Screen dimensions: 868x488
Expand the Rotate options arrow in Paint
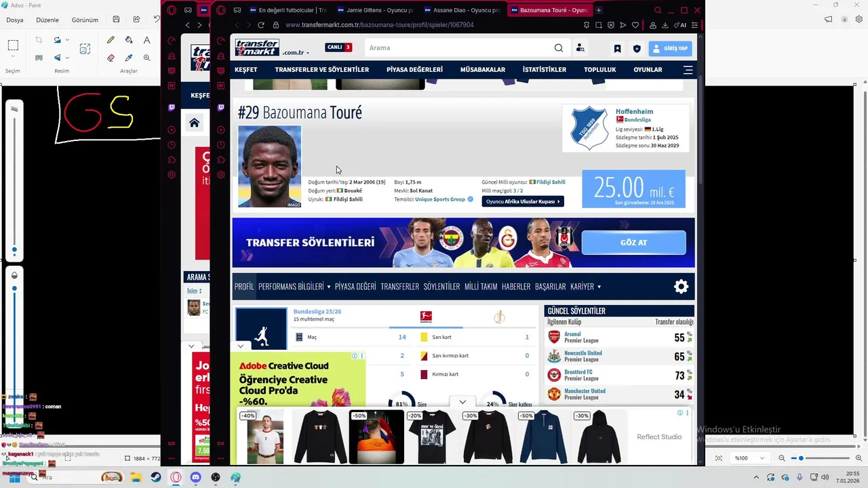pos(67,41)
